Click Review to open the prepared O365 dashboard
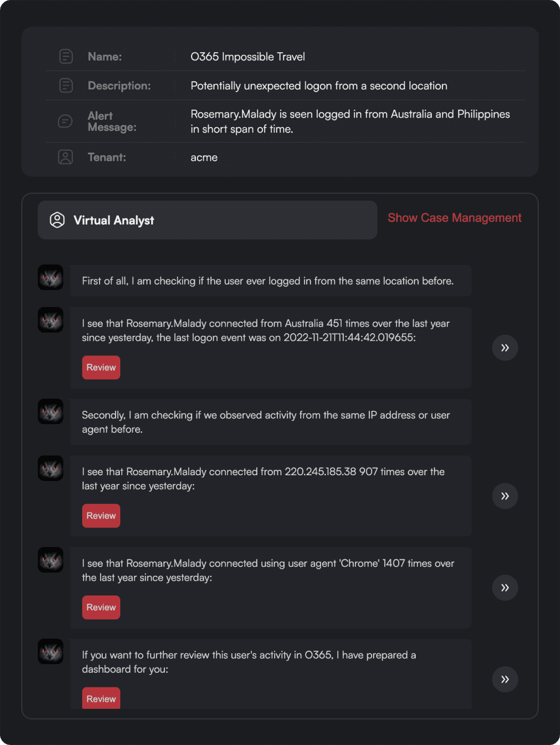 [x=101, y=698]
